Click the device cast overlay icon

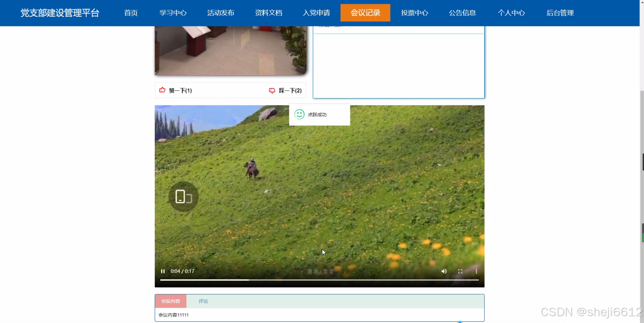pyautogui.click(x=183, y=197)
